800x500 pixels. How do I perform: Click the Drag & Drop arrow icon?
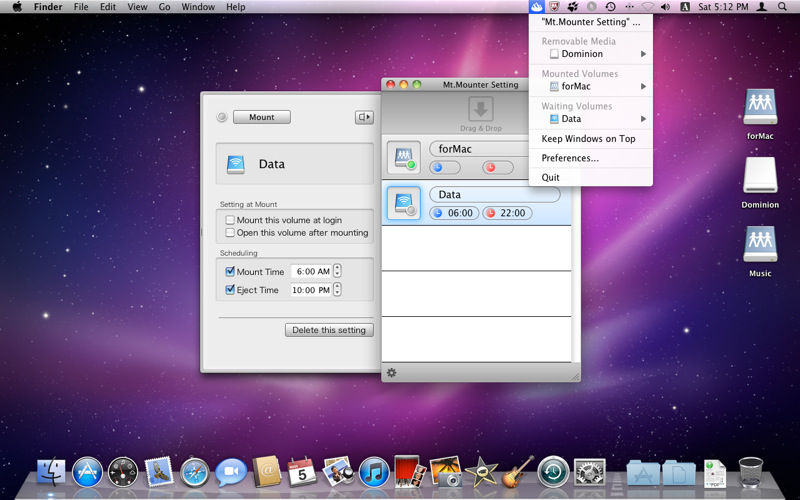pos(480,110)
